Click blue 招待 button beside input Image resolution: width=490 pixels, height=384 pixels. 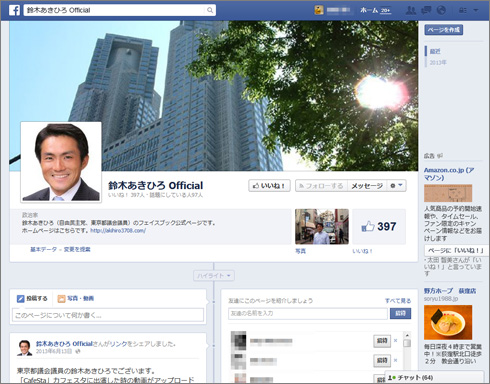click(400, 313)
